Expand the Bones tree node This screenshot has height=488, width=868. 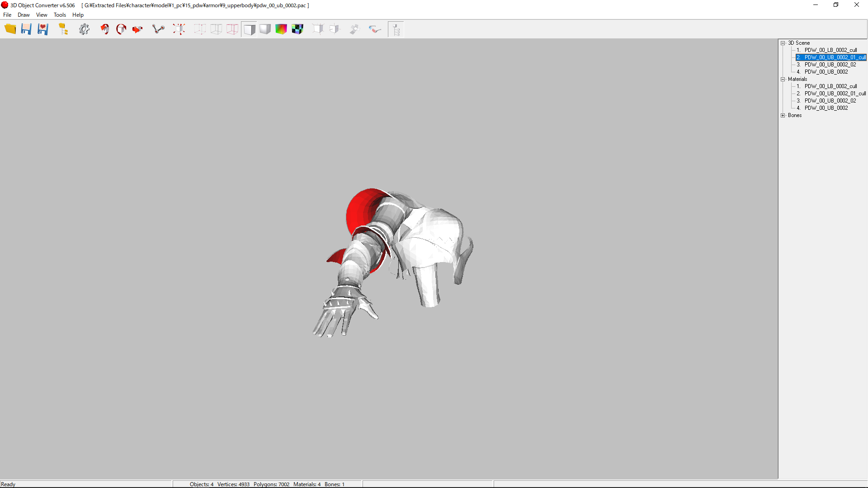coord(783,115)
